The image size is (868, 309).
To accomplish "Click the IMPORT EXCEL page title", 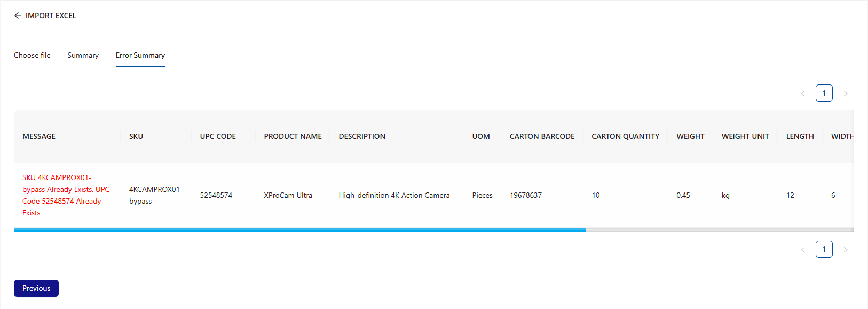I will [51, 16].
